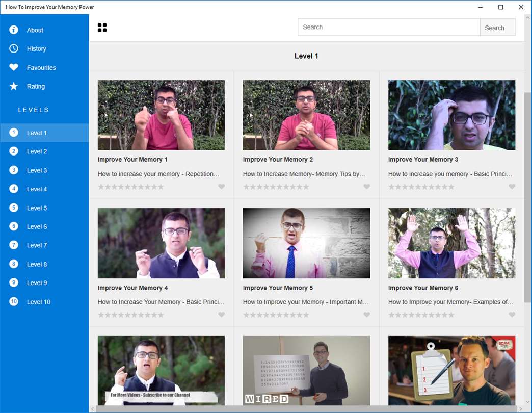Favourite Improve Your Memory 3 with heart
The image size is (532, 413).
point(512,186)
